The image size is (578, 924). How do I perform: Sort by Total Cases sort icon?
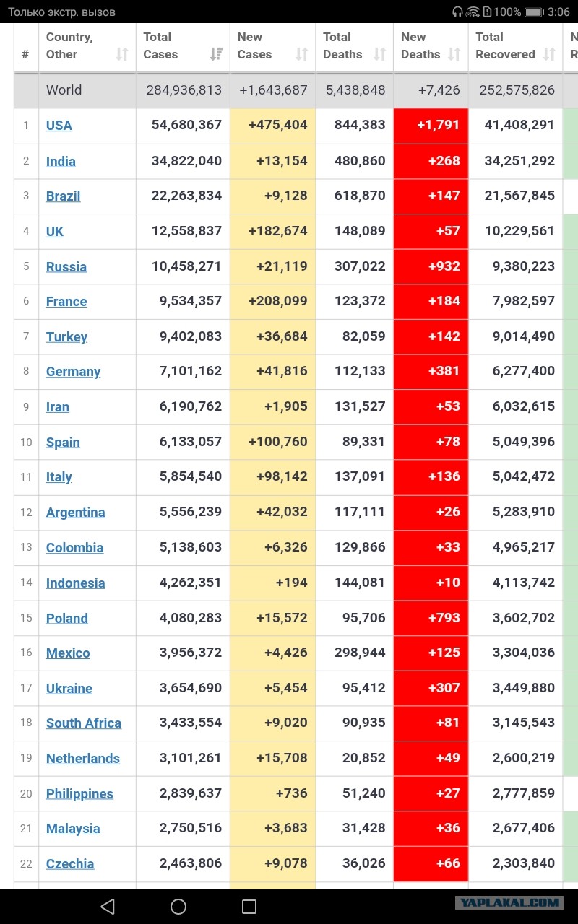[216, 54]
